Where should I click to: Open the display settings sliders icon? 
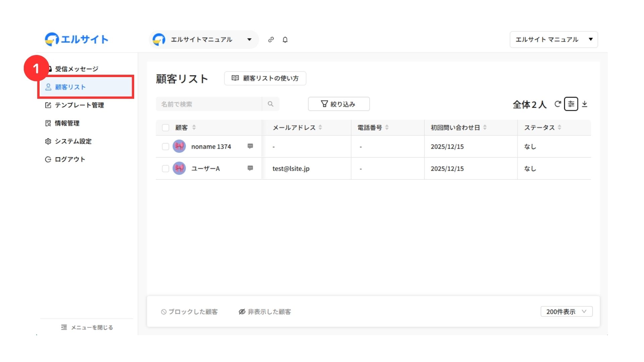[x=571, y=104]
